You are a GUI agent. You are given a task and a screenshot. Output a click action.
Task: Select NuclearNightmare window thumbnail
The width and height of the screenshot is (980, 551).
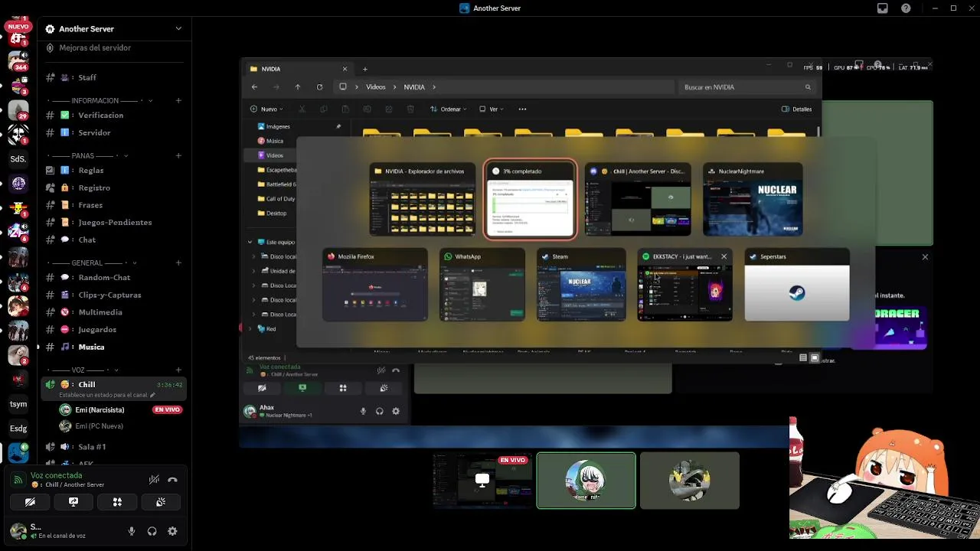click(753, 199)
